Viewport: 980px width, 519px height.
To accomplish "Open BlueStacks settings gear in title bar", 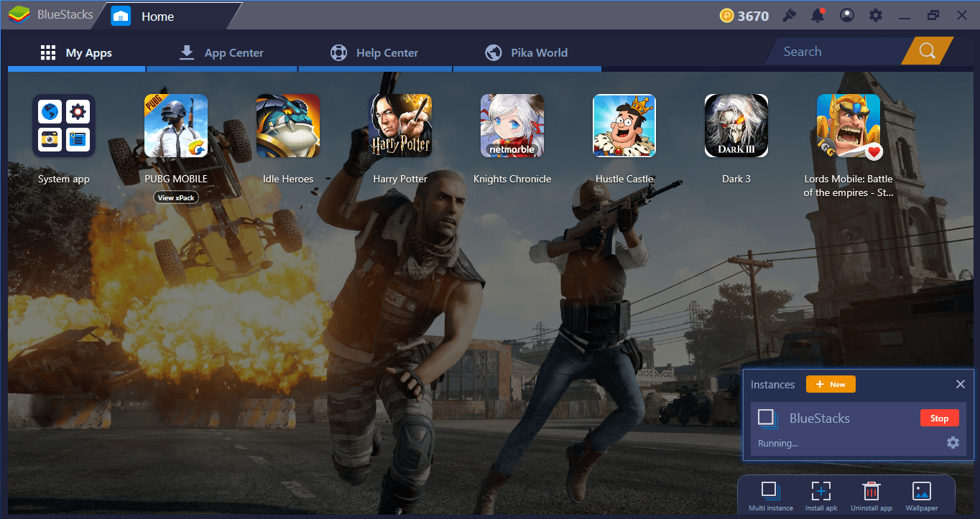I will click(x=875, y=15).
